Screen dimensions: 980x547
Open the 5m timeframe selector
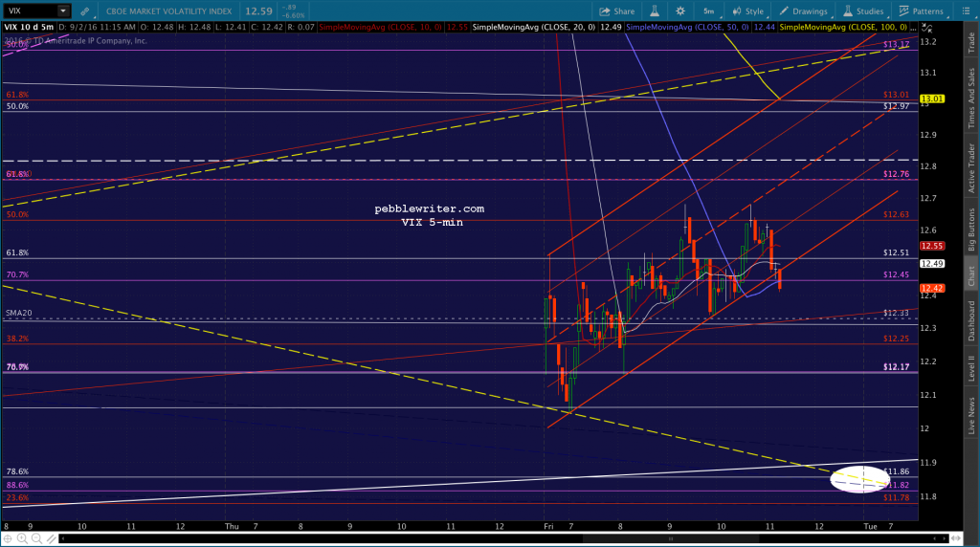[x=709, y=11]
